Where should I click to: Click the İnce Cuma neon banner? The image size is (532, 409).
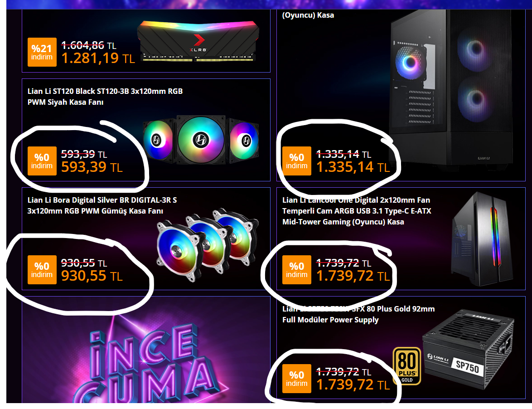pyautogui.click(x=146, y=350)
